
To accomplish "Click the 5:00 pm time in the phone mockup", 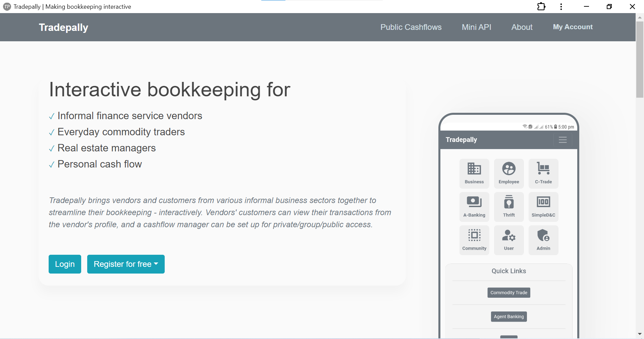I will coord(566,127).
